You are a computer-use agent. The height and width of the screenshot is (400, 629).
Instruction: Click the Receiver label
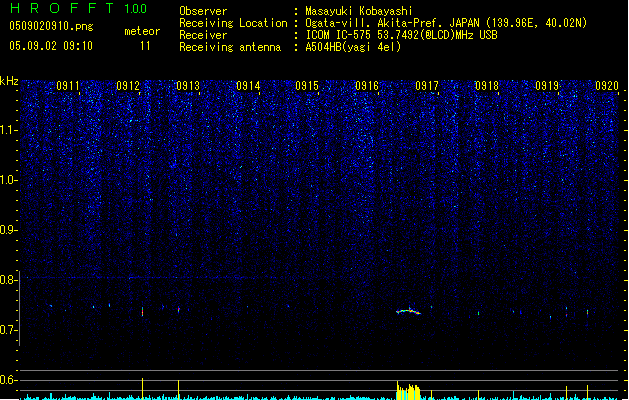coord(203,35)
